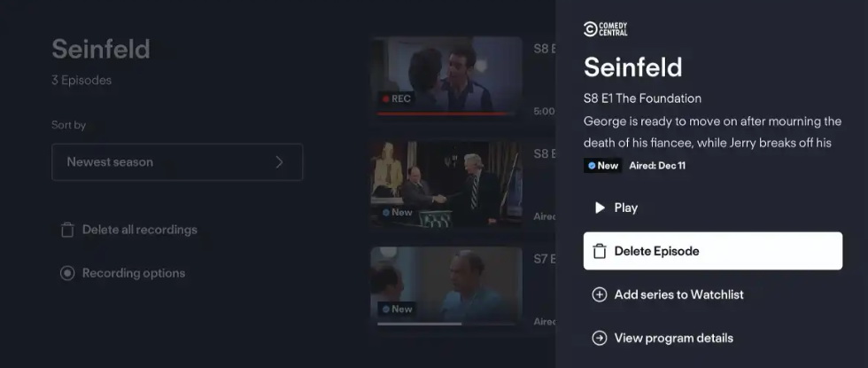Select the Play menu item label
868x368 pixels.
click(x=626, y=207)
